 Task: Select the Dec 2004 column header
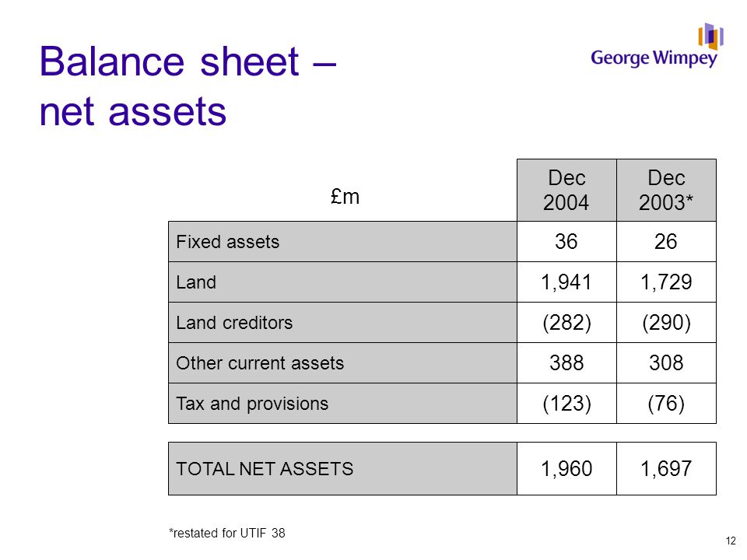coord(566,190)
